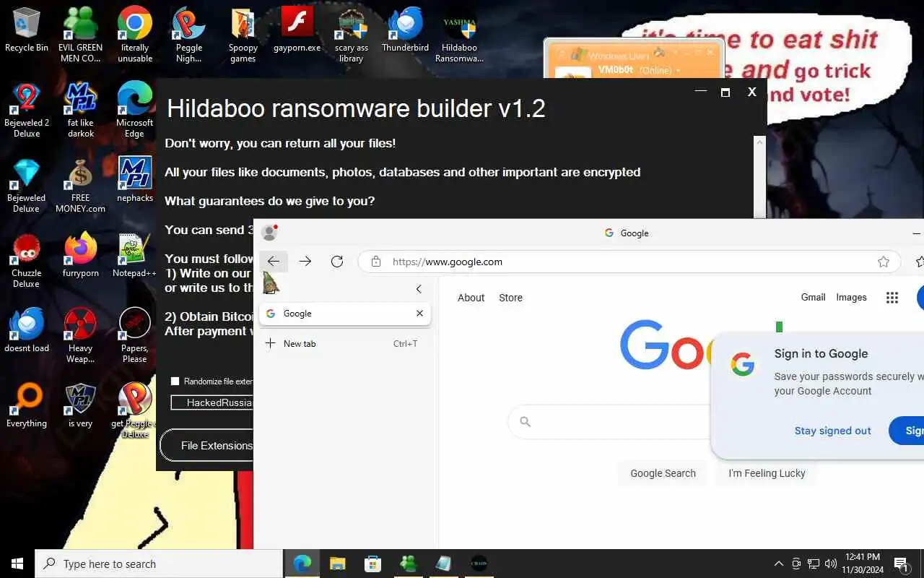The width and height of the screenshot is (924, 578).
Task: Refresh the Google page in Edge
Action: [x=337, y=262]
